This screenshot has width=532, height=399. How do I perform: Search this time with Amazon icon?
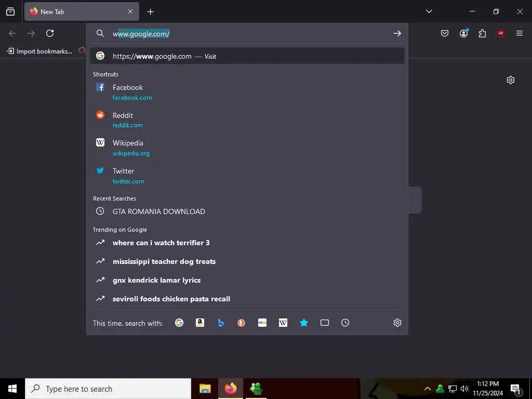(x=200, y=323)
